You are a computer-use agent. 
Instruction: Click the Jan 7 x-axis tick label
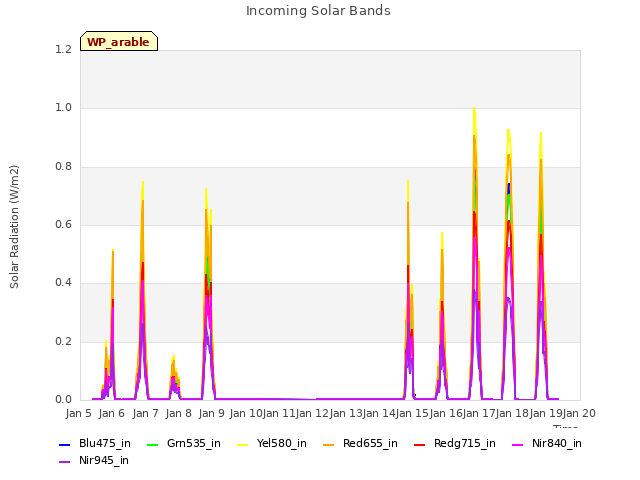click(x=145, y=413)
